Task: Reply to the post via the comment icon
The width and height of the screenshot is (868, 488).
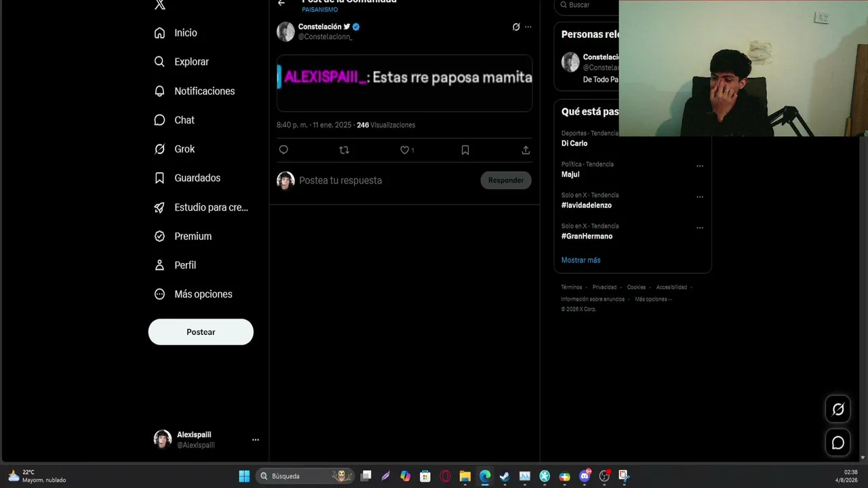Action: coord(283,150)
